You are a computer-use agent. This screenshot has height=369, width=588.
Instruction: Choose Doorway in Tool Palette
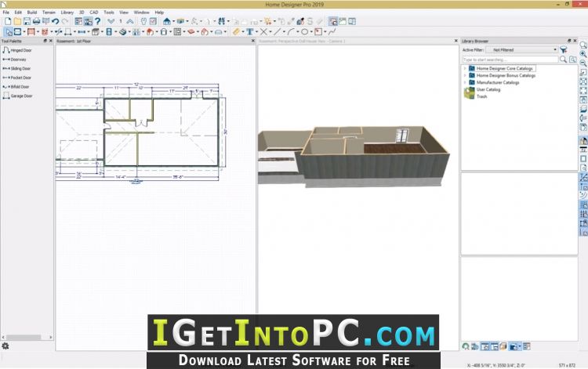14,60
